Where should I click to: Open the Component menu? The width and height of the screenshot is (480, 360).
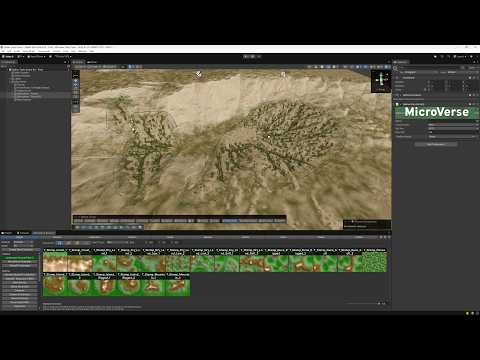point(44,51)
